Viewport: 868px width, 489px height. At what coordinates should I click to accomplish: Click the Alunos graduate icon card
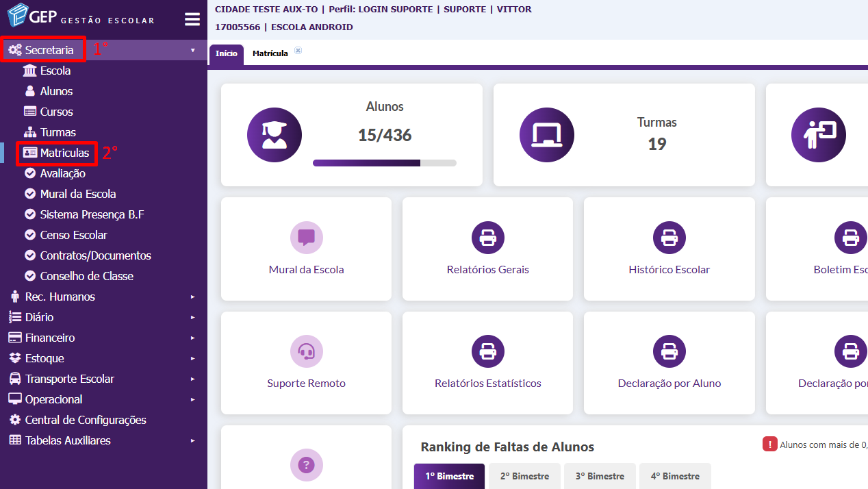click(275, 135)
